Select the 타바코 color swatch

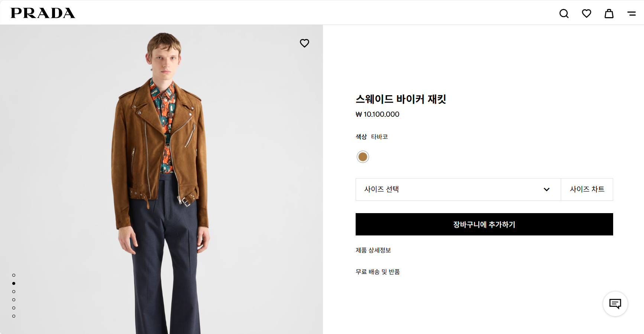[x=363, y=157]
